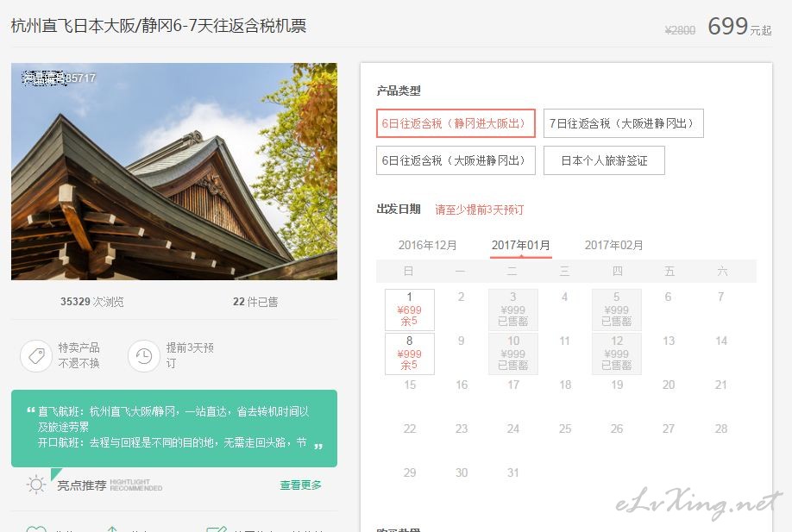Click the temple roof product photo
The height and width of the screenshot is (532, 792).
(174, 172)
